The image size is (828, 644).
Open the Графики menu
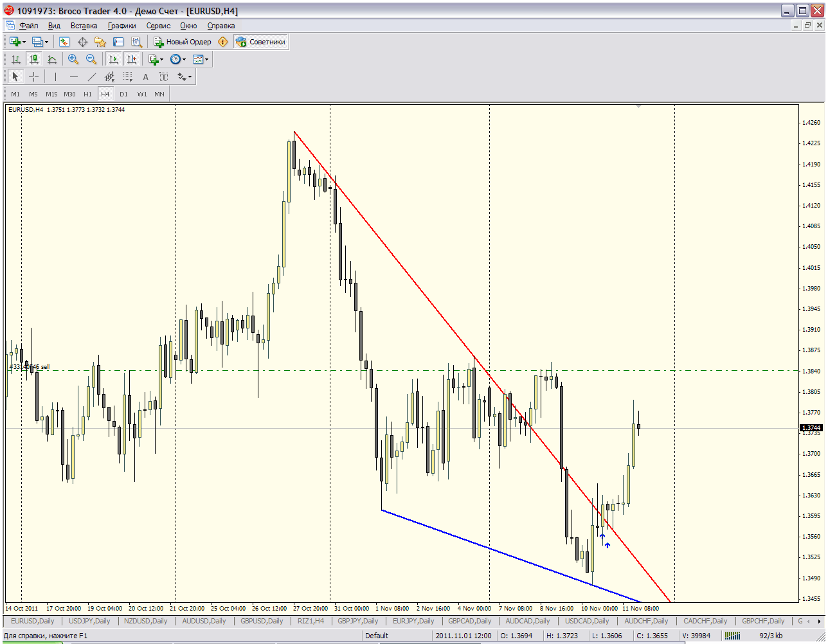pos(122,26)
